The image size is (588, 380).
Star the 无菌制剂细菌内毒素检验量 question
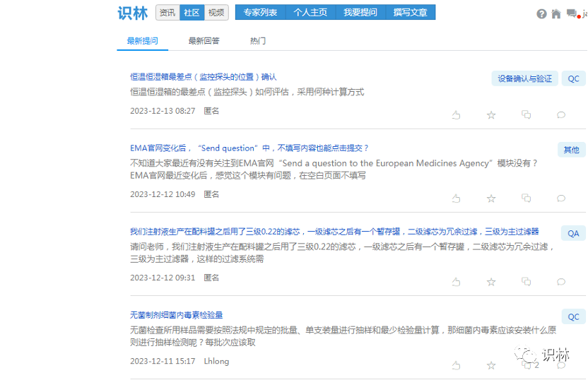(491, 365)
